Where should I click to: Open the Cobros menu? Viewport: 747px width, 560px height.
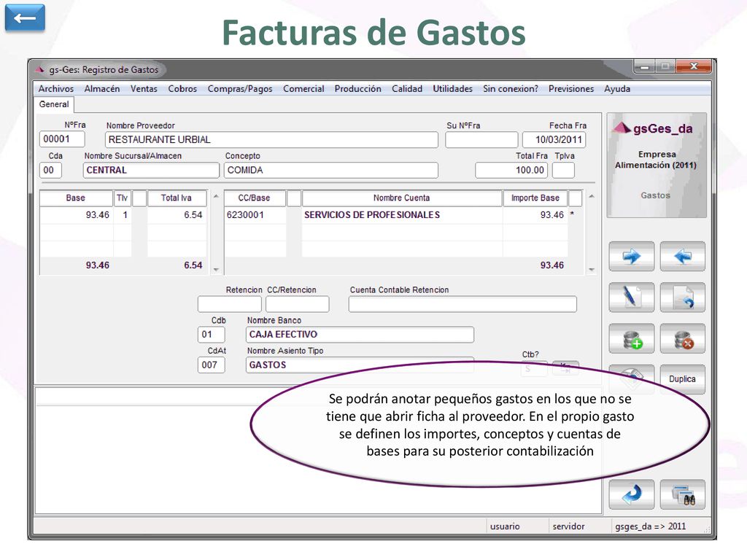(182, 88)
